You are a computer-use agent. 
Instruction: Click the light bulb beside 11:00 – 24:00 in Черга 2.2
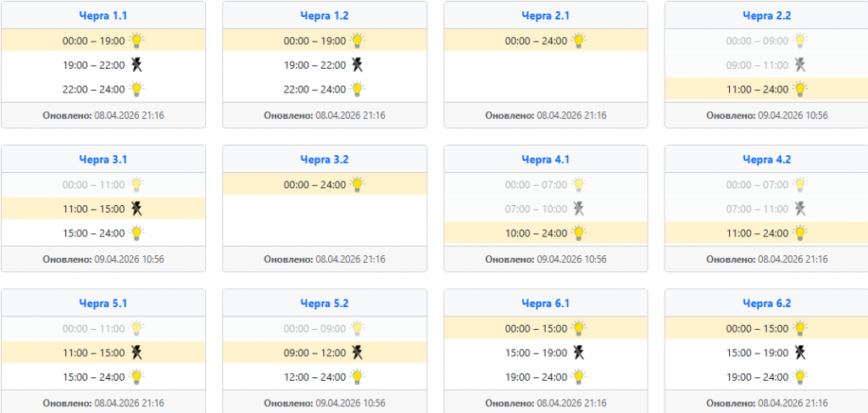(x=800, y=88)
